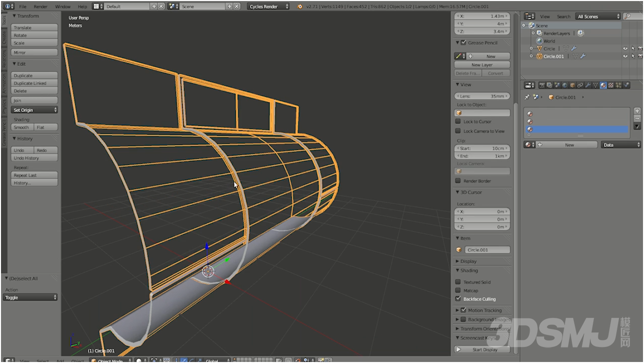Image resolution: width=644 pixels, height=363 pixels.
Task: Open the outliner Search menu
Action: pos(564,17)
